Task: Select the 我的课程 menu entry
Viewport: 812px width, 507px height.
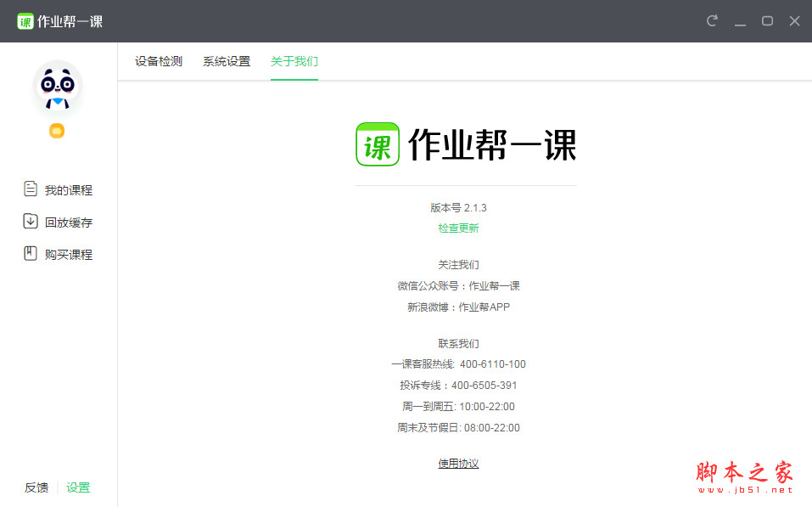Action: pos(68,189)
